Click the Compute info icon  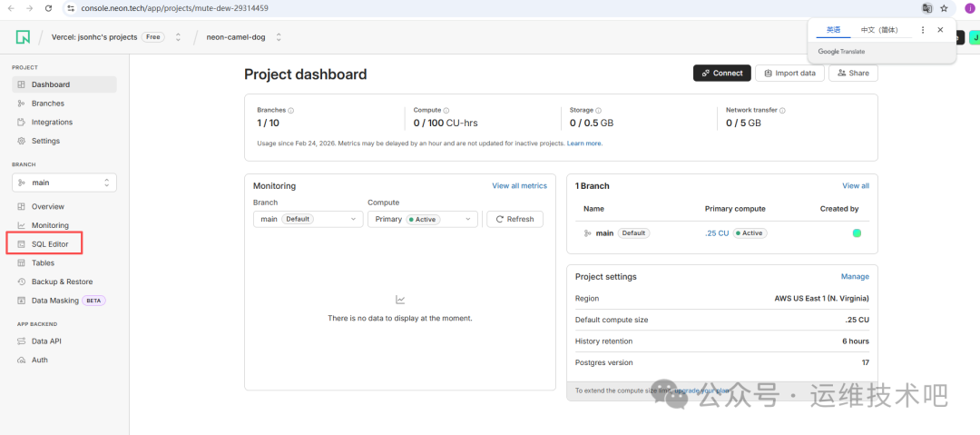click(x=446, y=111)
